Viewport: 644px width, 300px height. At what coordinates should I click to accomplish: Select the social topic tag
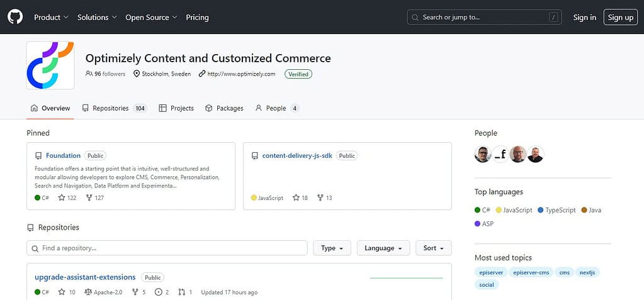[x=487, y=284]
